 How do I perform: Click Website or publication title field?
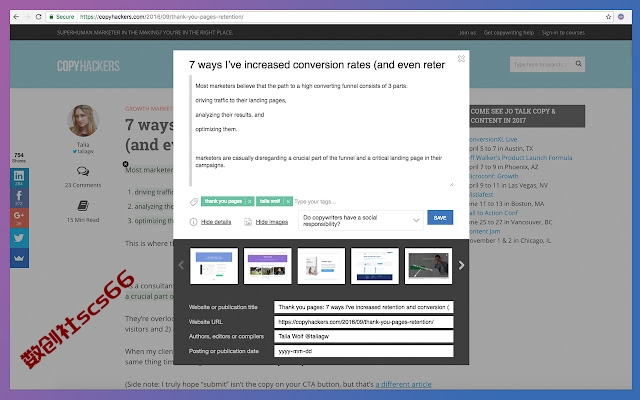(364, 307)
